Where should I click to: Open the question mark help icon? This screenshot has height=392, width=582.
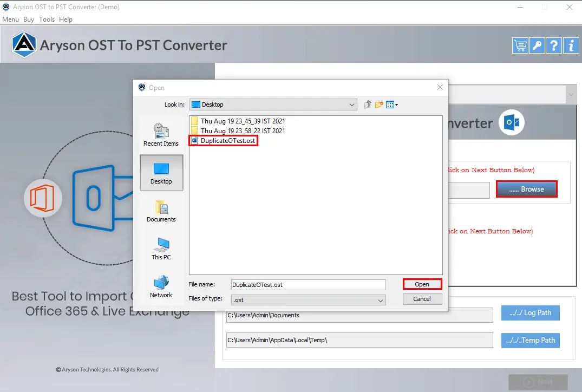tap(554, 45)
